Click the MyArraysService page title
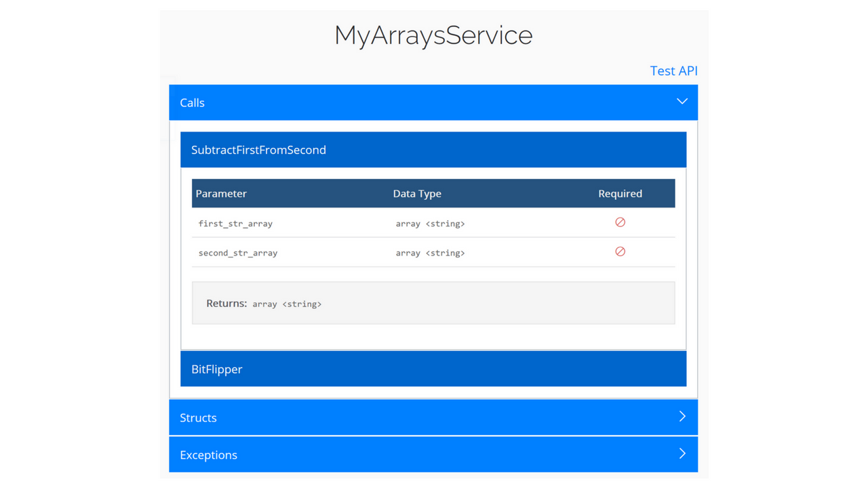This screenshot has height=488, width=868. coord(433,35)
